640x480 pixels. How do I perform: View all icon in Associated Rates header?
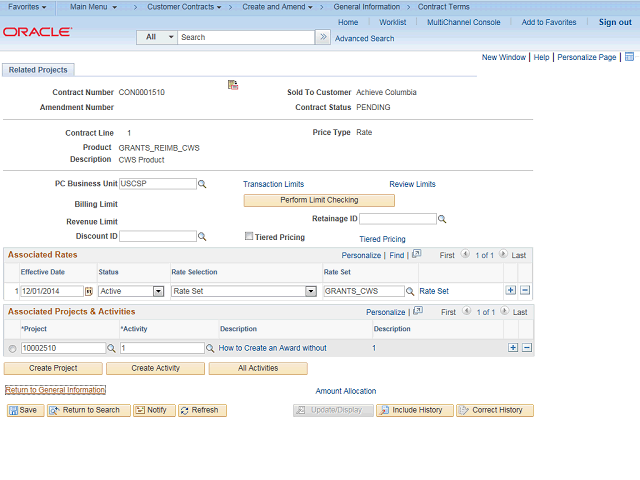pyautogui.click(x=416, y=254)
